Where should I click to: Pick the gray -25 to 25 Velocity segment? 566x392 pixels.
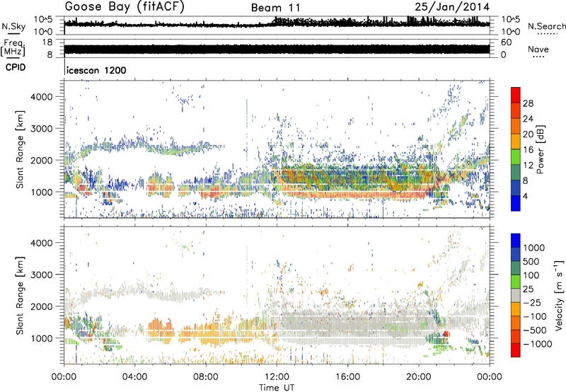(x=516, y=295)
